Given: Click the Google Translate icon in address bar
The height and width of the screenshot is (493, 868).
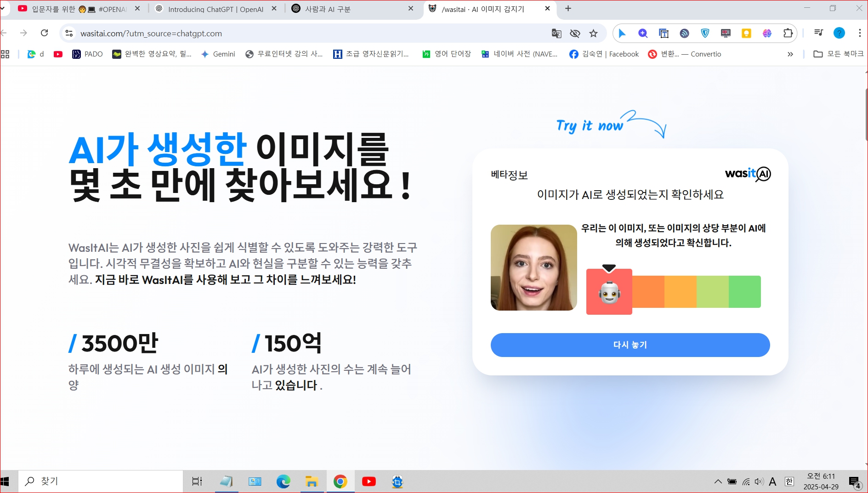Looking at the screenshot, I should [x=556, y=33].
